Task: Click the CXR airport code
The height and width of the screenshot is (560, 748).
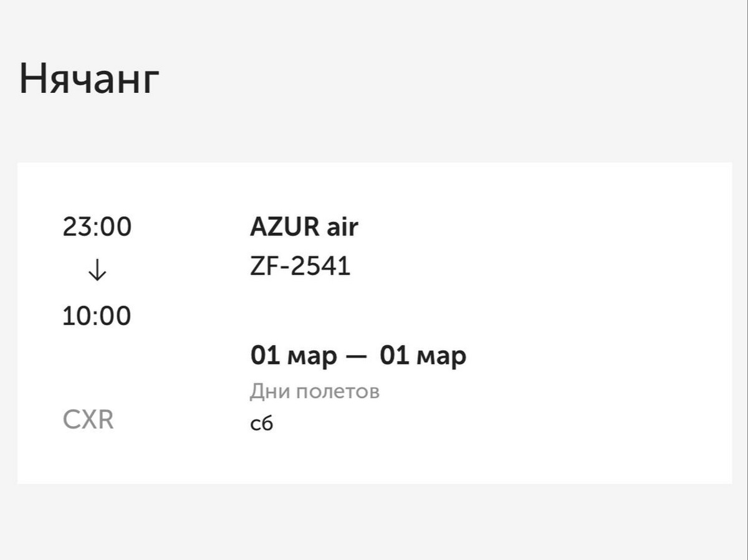Action: point(88,420)
